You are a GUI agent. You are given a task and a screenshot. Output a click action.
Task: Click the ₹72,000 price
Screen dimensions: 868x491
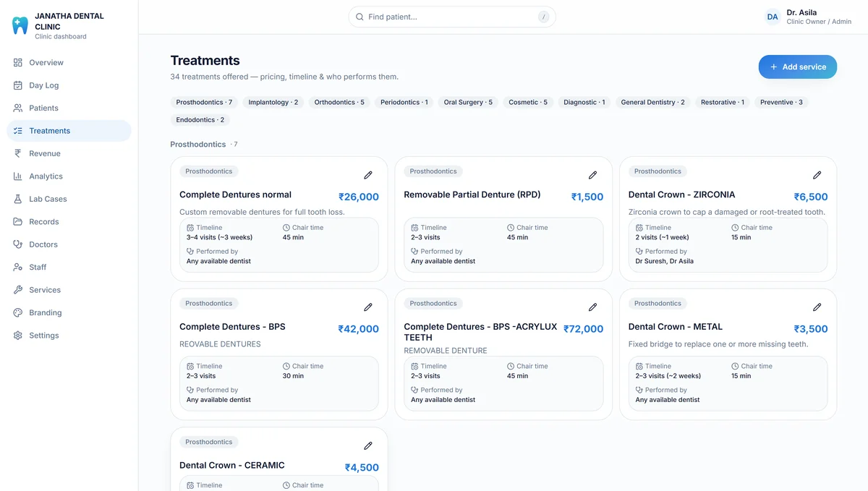pos(584,329)
